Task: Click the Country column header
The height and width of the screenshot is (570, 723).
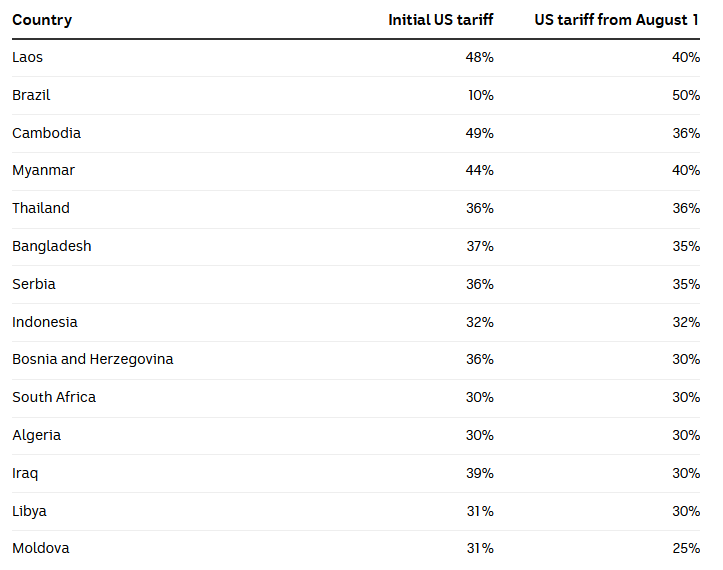Action: click(x=42, y=20)
